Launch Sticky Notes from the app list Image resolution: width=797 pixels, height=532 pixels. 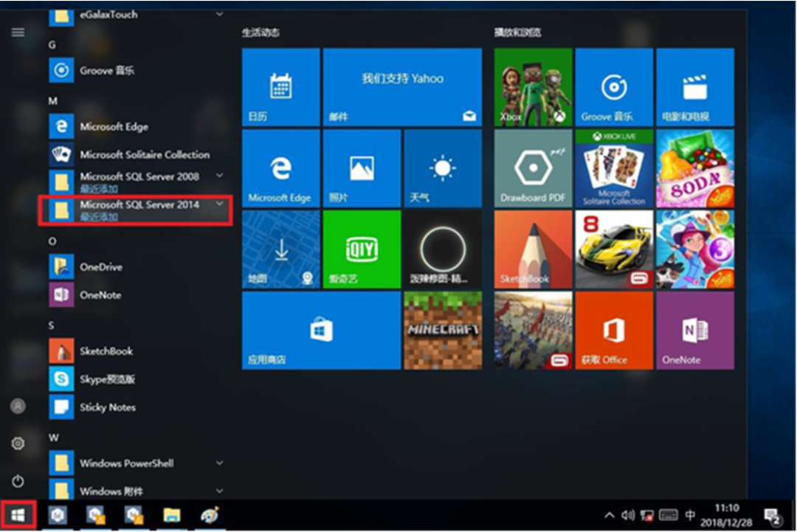pyautogui.click(x=137, y=407)
